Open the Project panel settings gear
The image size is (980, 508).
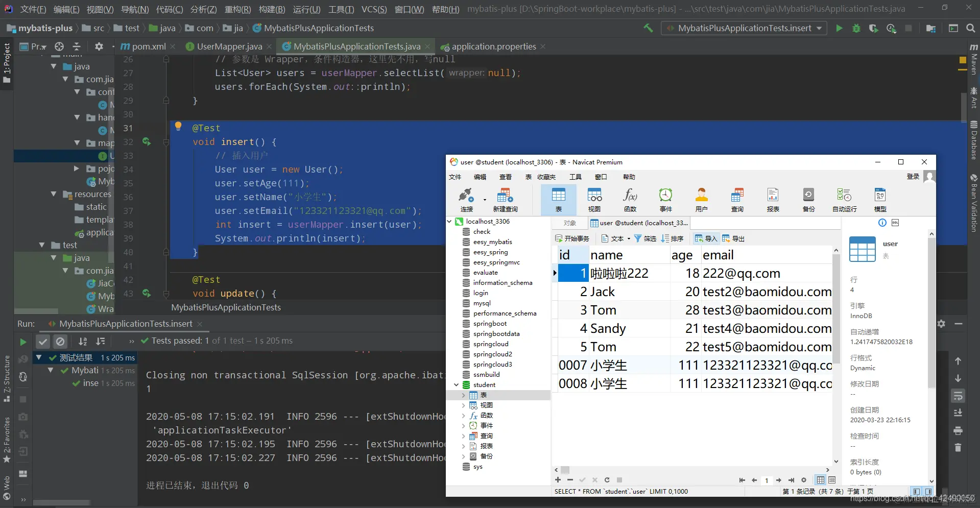[x=99, y=46]
